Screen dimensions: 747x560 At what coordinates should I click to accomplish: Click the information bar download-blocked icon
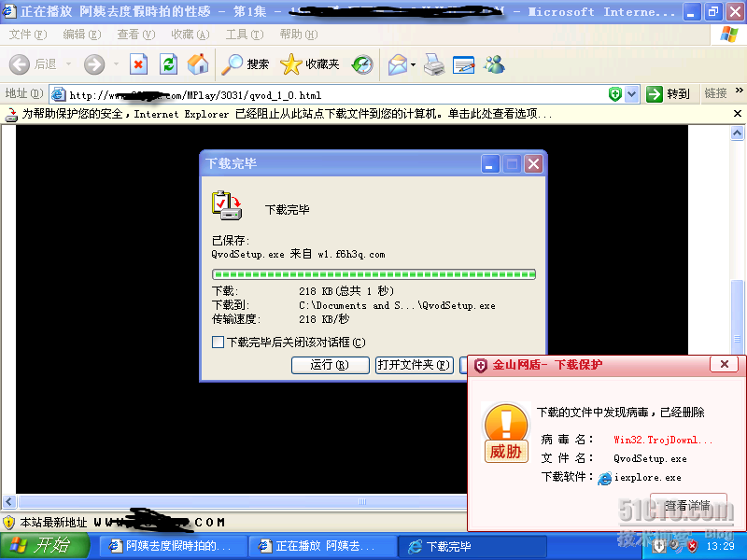pos(11,114)
